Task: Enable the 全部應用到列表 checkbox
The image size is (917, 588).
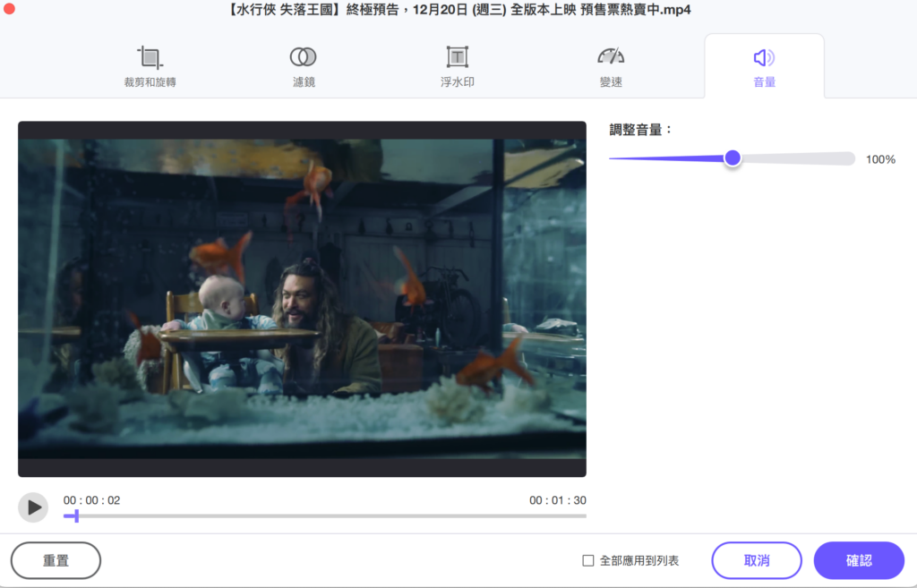Action: click(588, 560)
